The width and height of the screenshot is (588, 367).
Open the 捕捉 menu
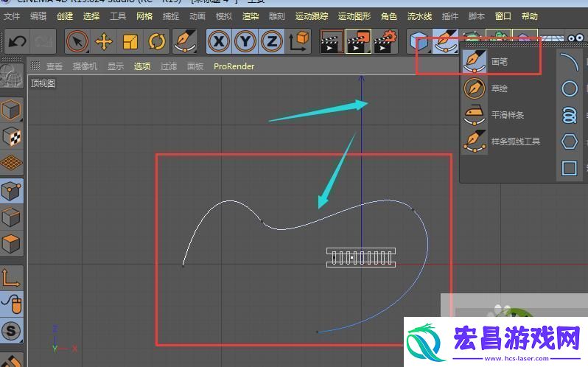click(171, 16)
